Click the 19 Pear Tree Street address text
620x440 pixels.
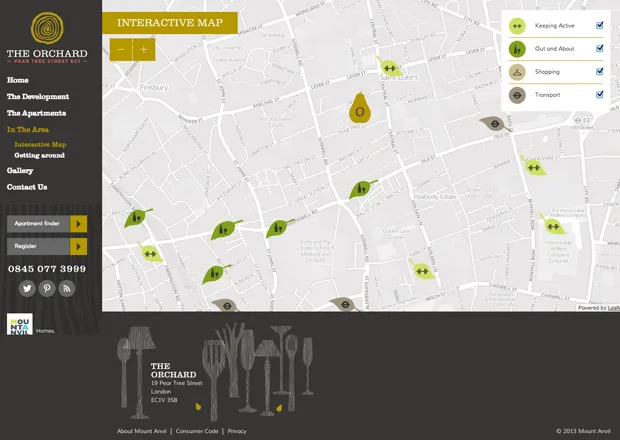point(177,383)
